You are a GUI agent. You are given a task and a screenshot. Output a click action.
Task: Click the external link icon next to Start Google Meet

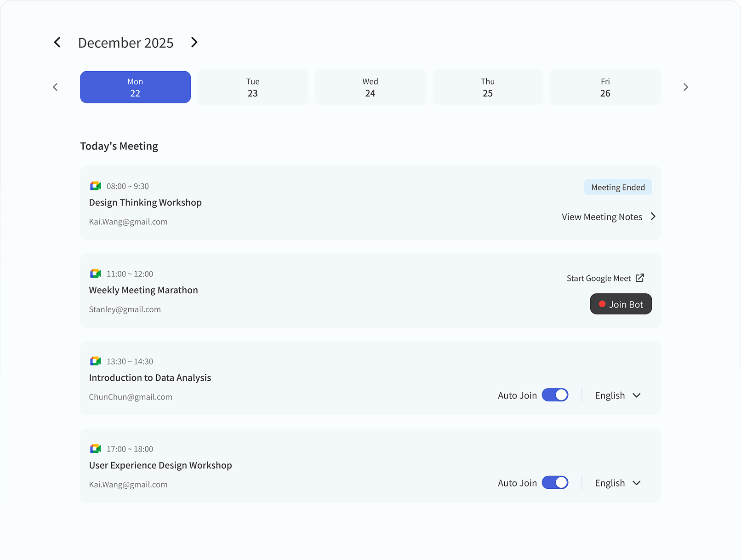640,278
